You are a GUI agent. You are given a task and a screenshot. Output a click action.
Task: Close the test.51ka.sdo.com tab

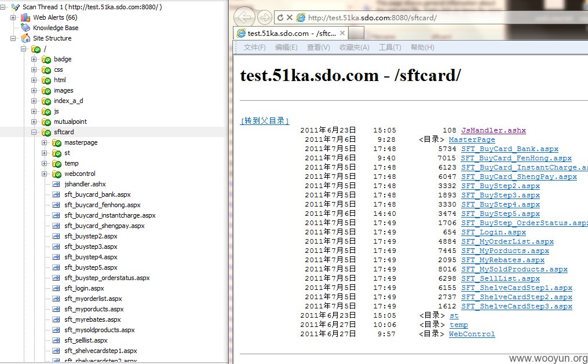[342, 33]
